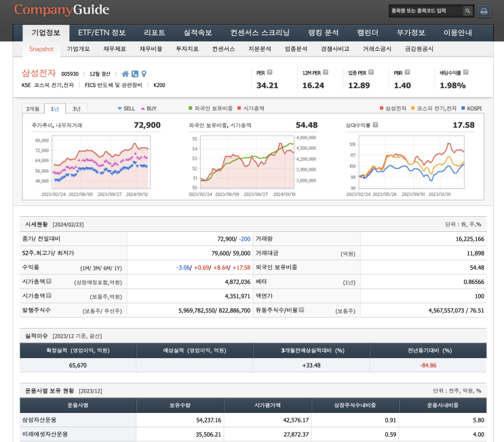The width and height of the screenshot is (504, 442).
Task: Click the 주가추이 price chart
Action: [x=101, y=162]
